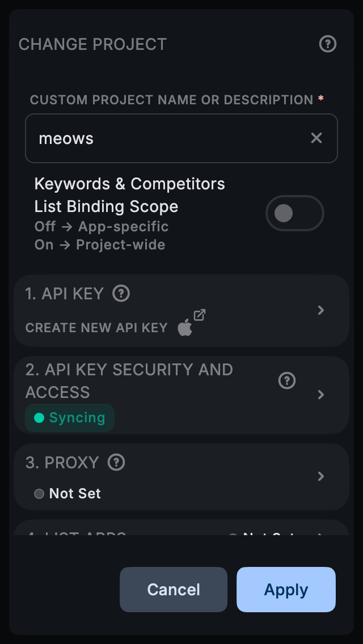363x644 pixels.
Task: Open help for the API Key section
Action: [x=121, y=293]
